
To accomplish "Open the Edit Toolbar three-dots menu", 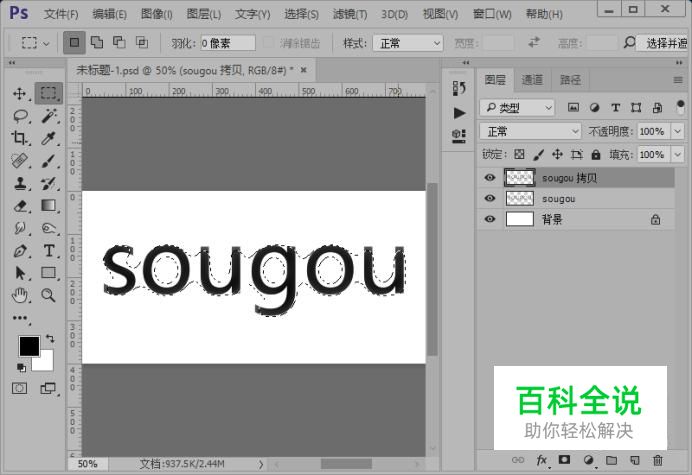I will [19, 318].
